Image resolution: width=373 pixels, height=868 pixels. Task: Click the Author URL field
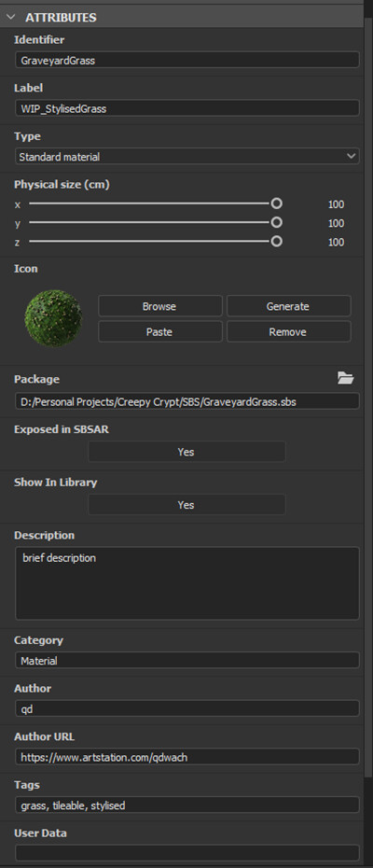[x=187, y=757]
